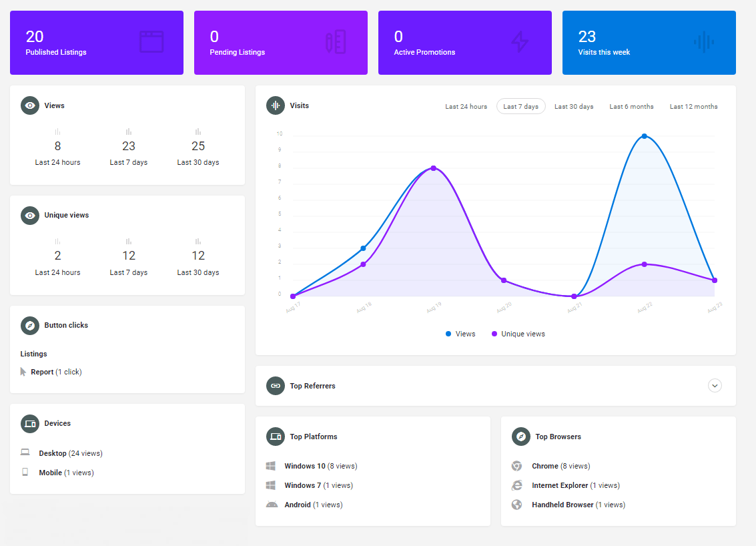
Task: Switch chart to Last 24 hours
Action: point(466,107)
